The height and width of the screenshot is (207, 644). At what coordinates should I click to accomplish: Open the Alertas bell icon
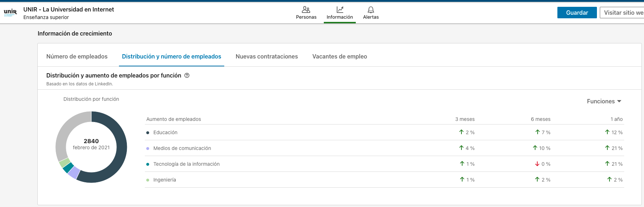click(371, 10)
